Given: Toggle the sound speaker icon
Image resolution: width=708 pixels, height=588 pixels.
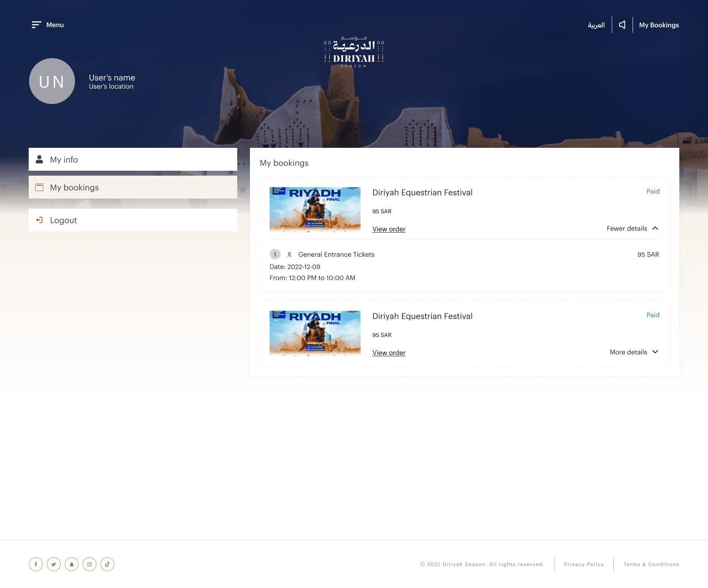Looking at the screenshot, I should [622, 25].
